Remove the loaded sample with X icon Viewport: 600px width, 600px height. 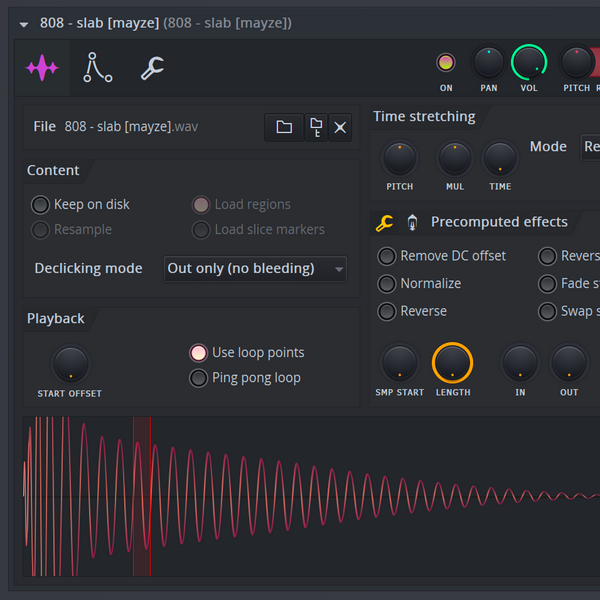[x=340, y=127]
